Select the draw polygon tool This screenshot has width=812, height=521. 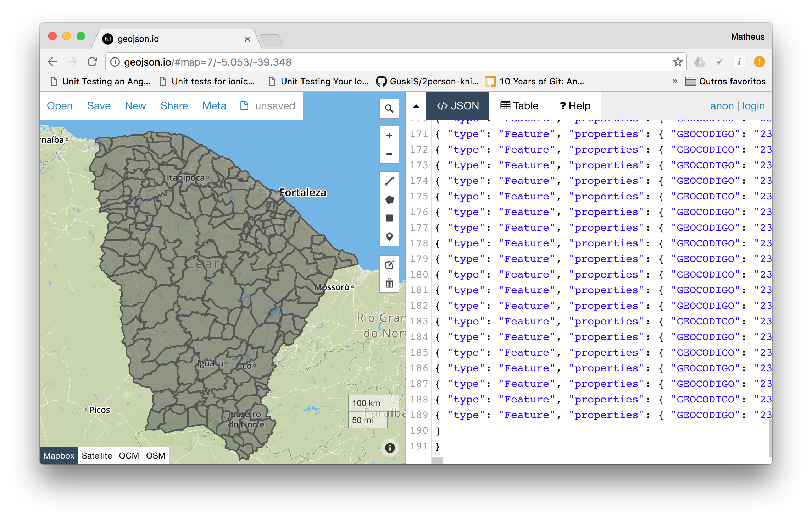389,200
